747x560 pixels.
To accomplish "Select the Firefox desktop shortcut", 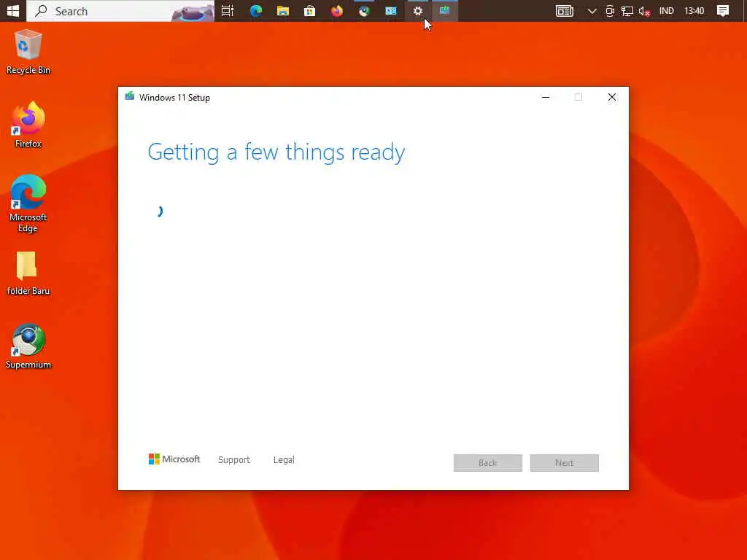I will [x=28, y=125].
